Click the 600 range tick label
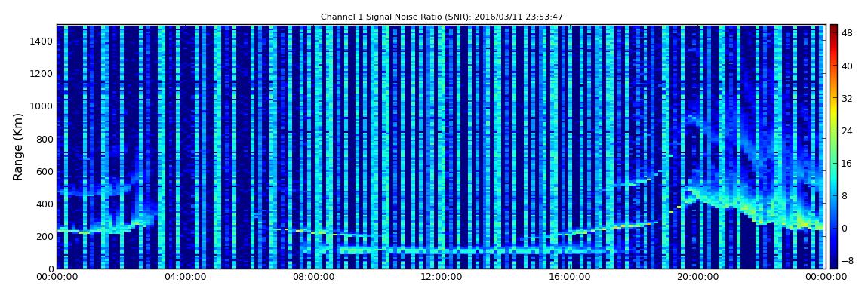 click(45, 171)
